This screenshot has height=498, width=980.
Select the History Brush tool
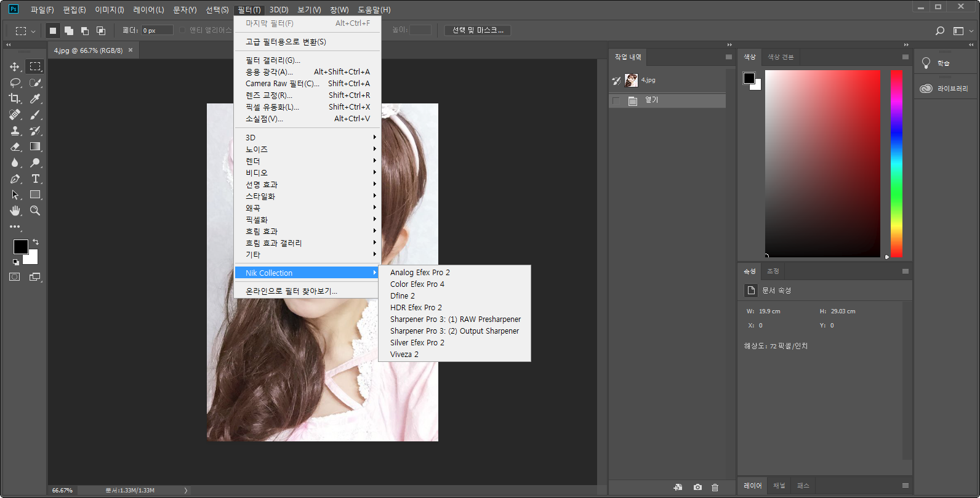point(35,131)
